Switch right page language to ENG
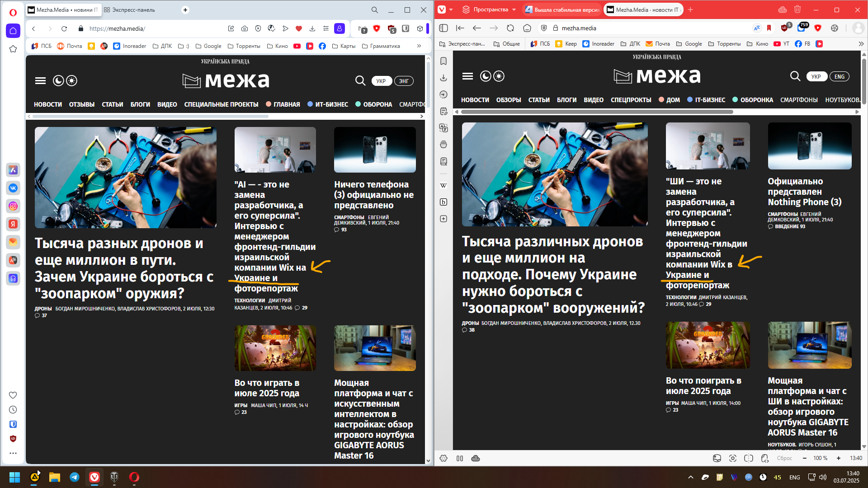The image size is (868, 488). [840, 76]
